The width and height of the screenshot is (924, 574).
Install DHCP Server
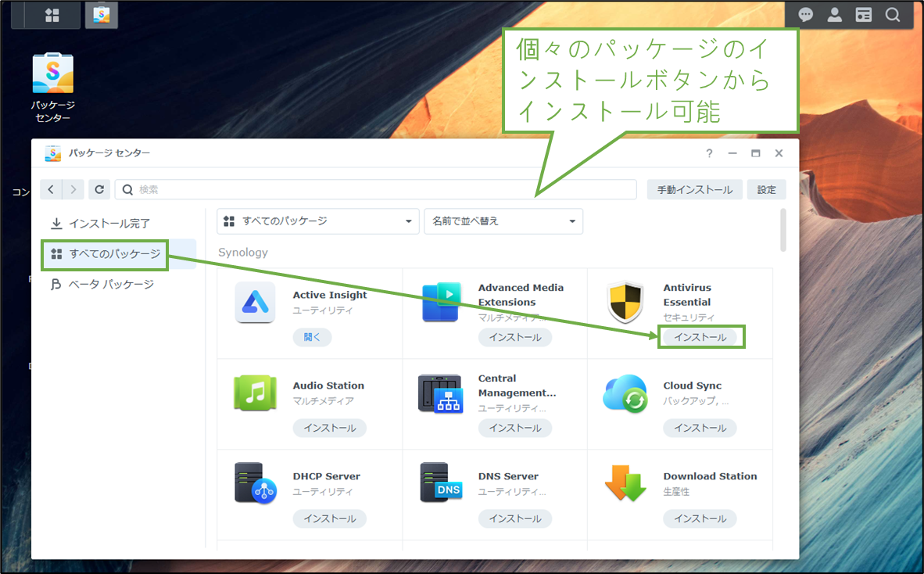point(330,518)
